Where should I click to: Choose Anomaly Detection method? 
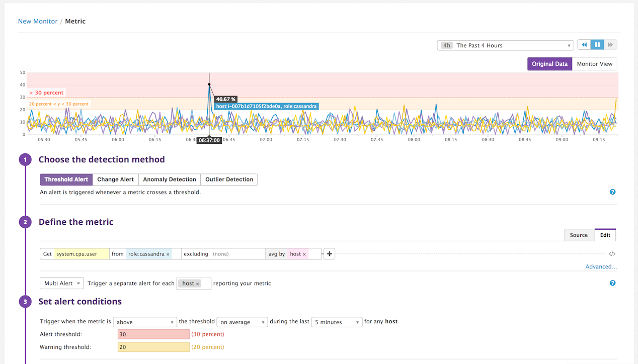coord(169,179)
